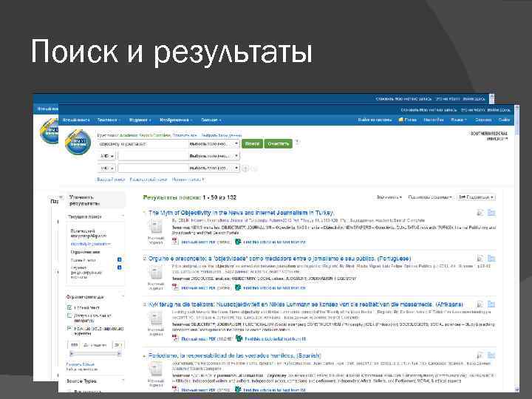Viewport: 532px width, 399px height.
Task: Collapse the Ограничение до section
Action: click(123, 296)
